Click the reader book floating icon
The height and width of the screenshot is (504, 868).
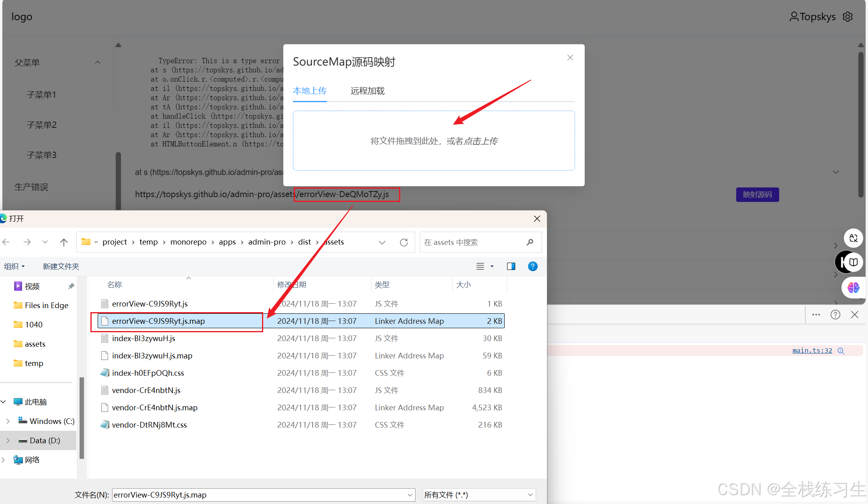(854, 262)
